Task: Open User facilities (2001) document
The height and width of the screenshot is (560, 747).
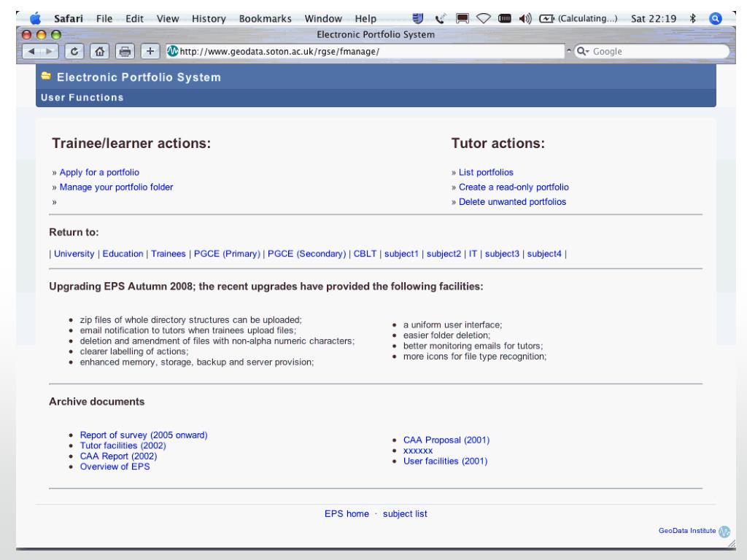Action: pyautogui.click(x=446, y=461)
